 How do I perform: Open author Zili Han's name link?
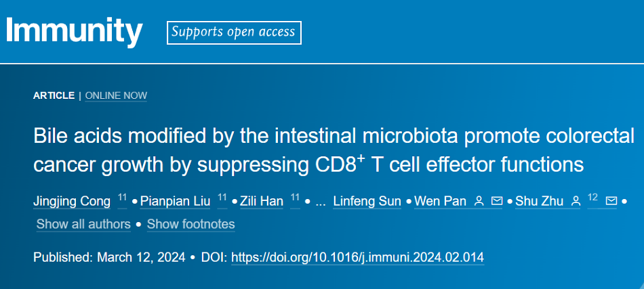(x=261, y=201)
